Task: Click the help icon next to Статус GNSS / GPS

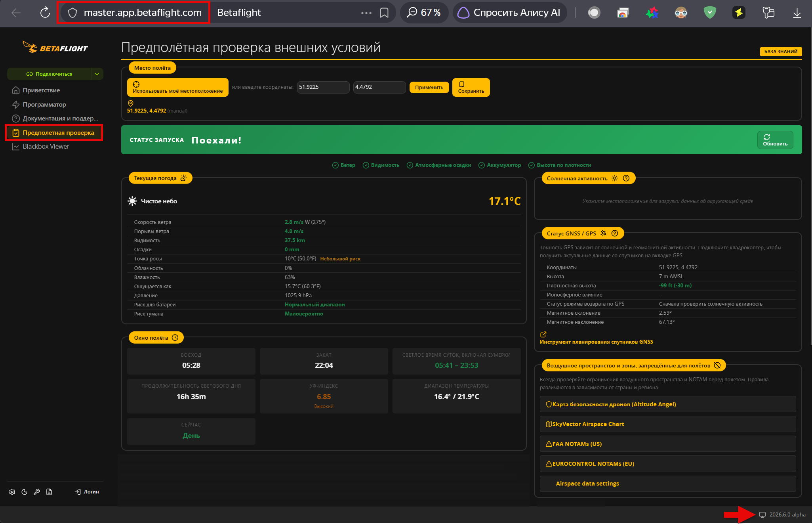Action: [x=615, y=233]
